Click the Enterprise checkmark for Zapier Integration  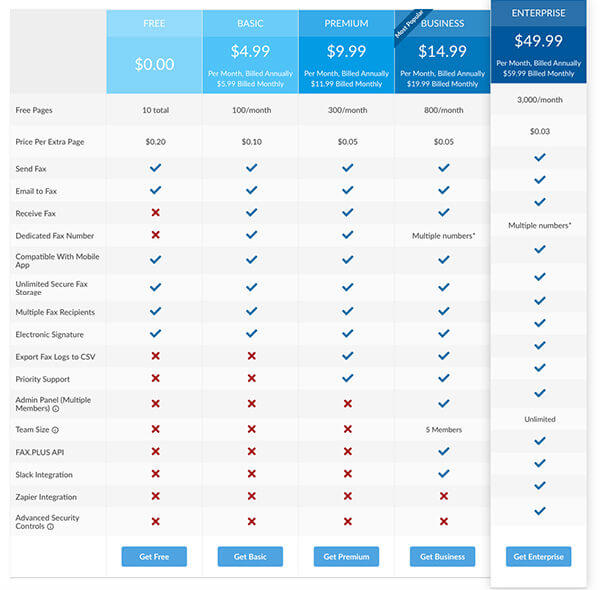pos(540,486)
